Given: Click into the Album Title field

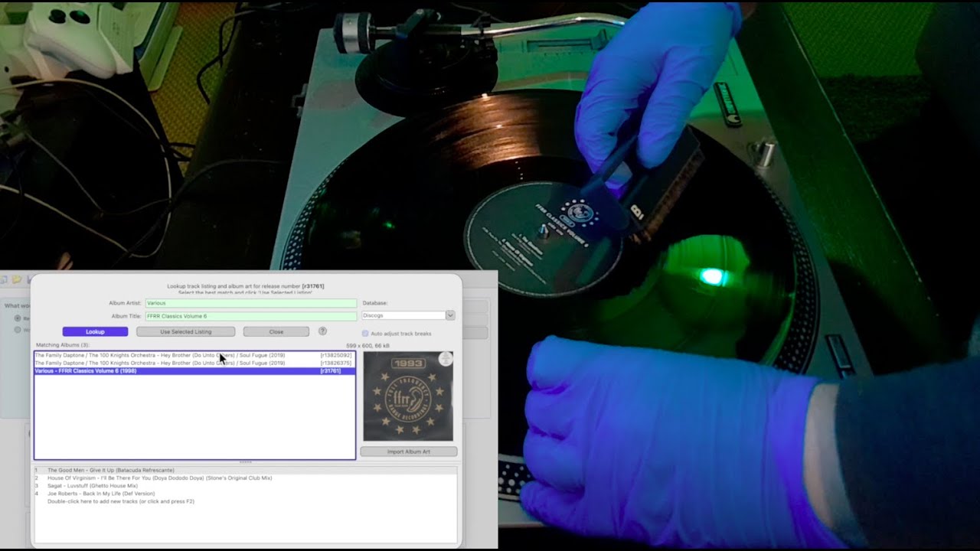Looking at the screenshot, I should [x=251, y=316].
